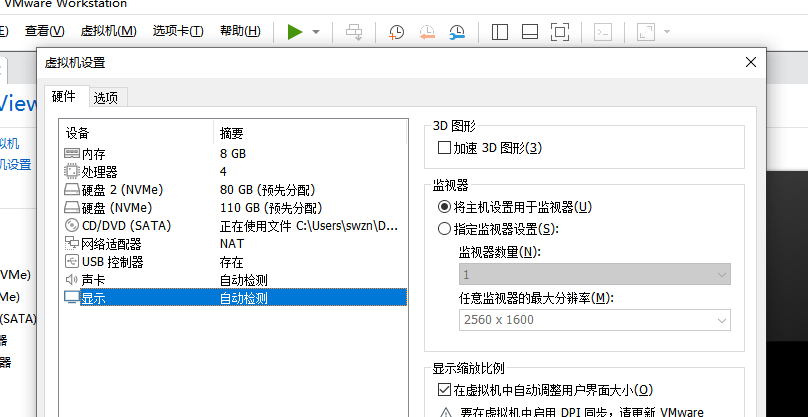Click the memory chip icon beside 内存

coord(72,153)
